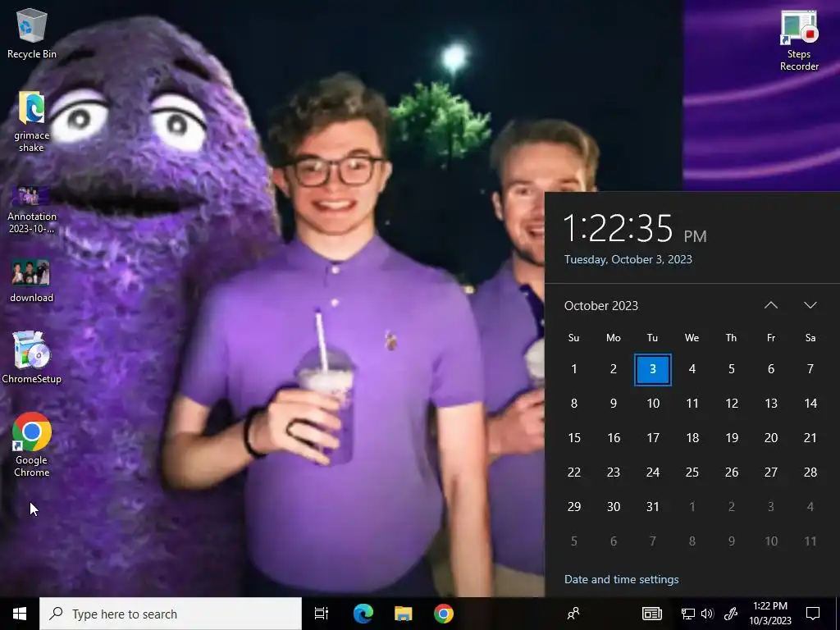Screen dimensions: 840x630
Task: Select October 18 in the calendar
Action: click(692, 438)
